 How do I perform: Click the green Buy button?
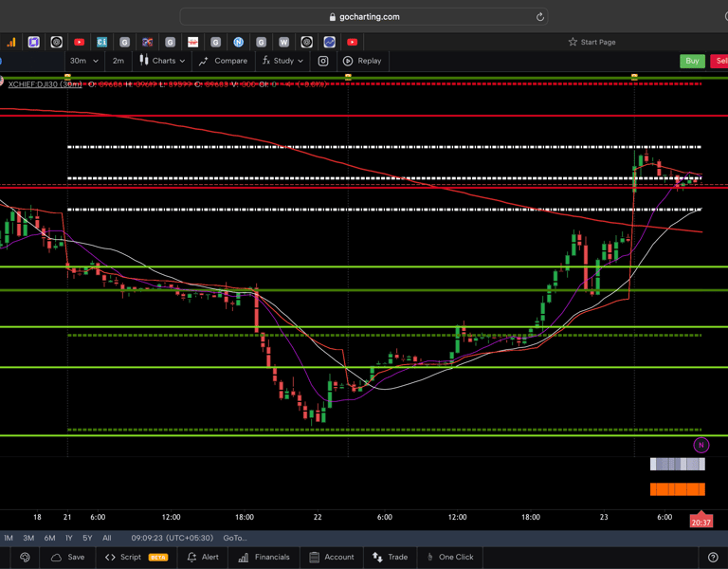tap(692, 61)
